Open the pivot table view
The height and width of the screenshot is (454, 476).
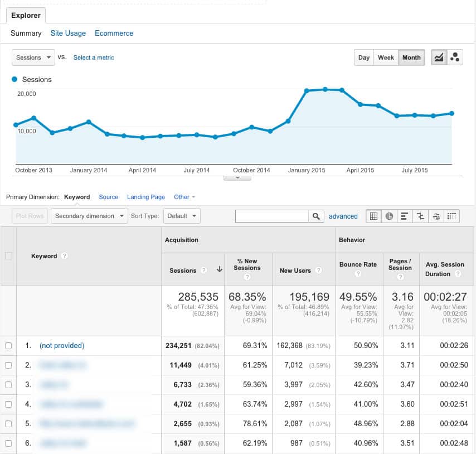click(451, 216)
